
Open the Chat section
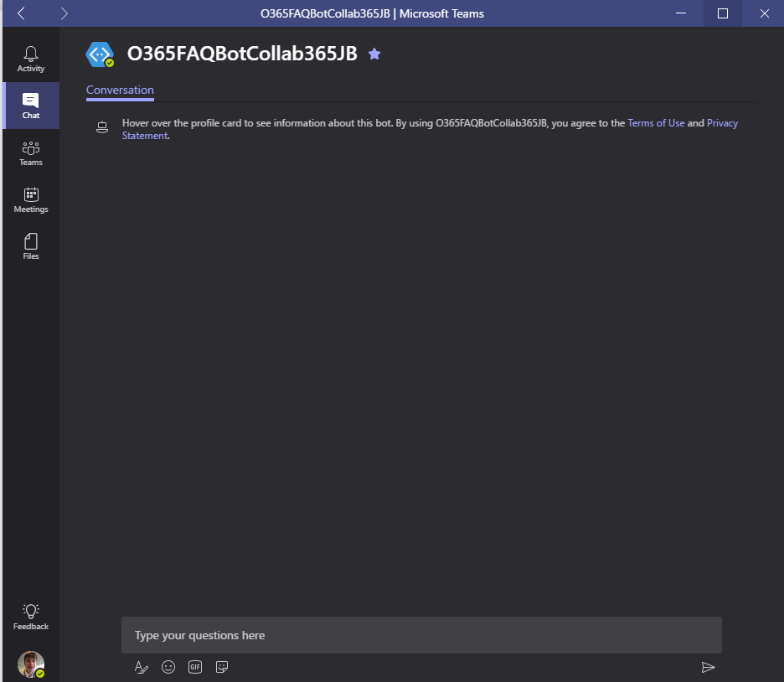[31, 106]
